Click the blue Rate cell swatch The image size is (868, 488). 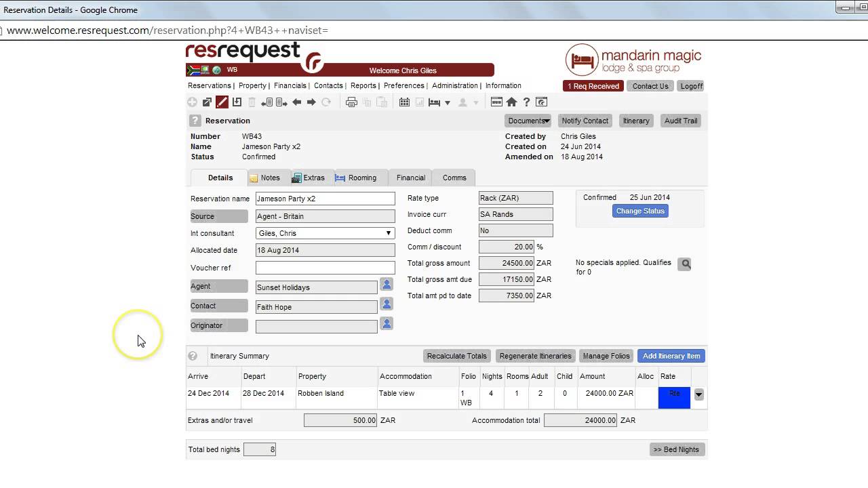[674, 397]
